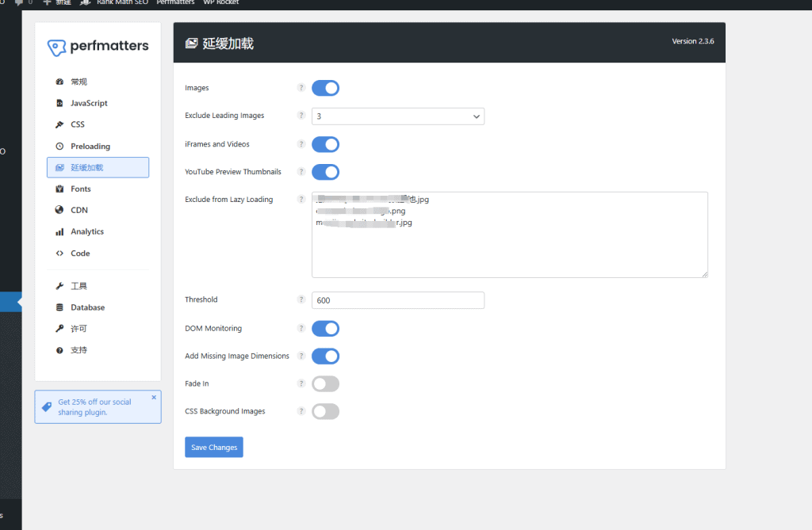Open Perfmatters in the admin top bar
Image resolution: width=812 pixels, height=530 pixels.
point(175,2)
